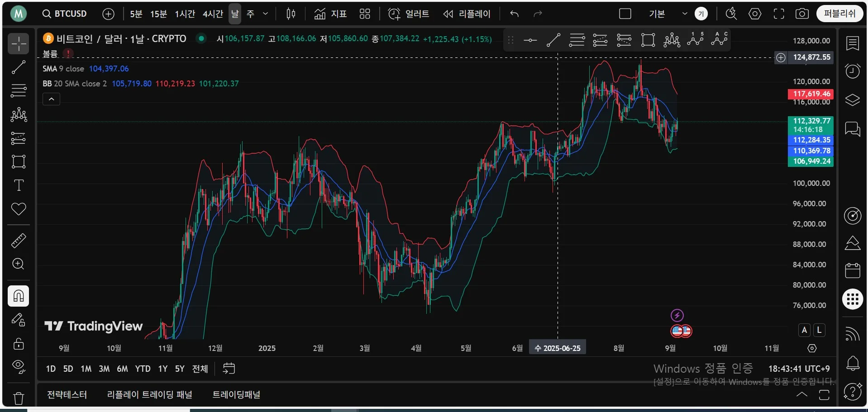Screen dimensions: 868x412
Task: Open the economic calendar icon on right sidebar
Action: point(853,270)
